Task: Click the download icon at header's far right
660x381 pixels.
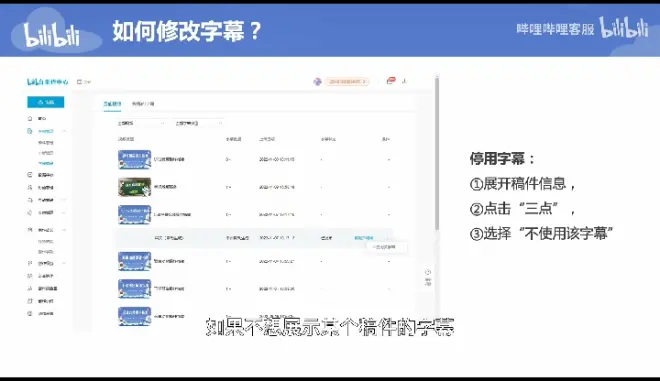Action: [404, 81]
